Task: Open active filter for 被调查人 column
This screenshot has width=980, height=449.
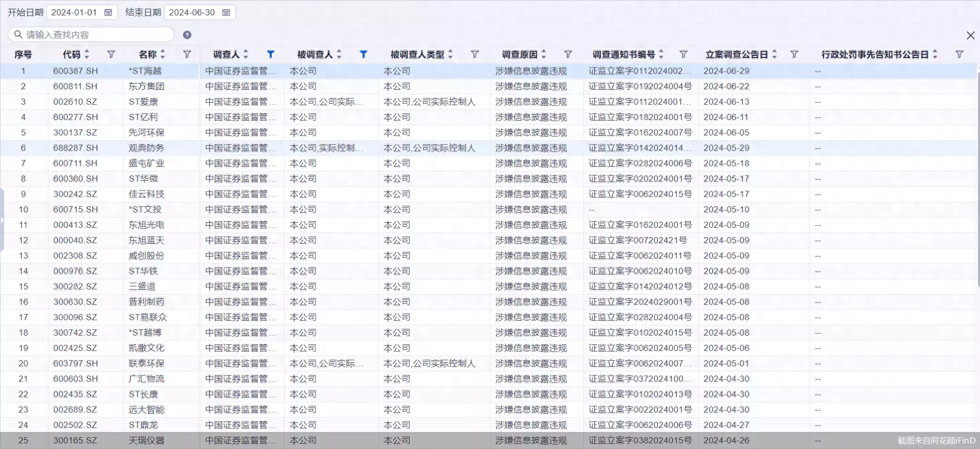Action: tap(364, 54)
